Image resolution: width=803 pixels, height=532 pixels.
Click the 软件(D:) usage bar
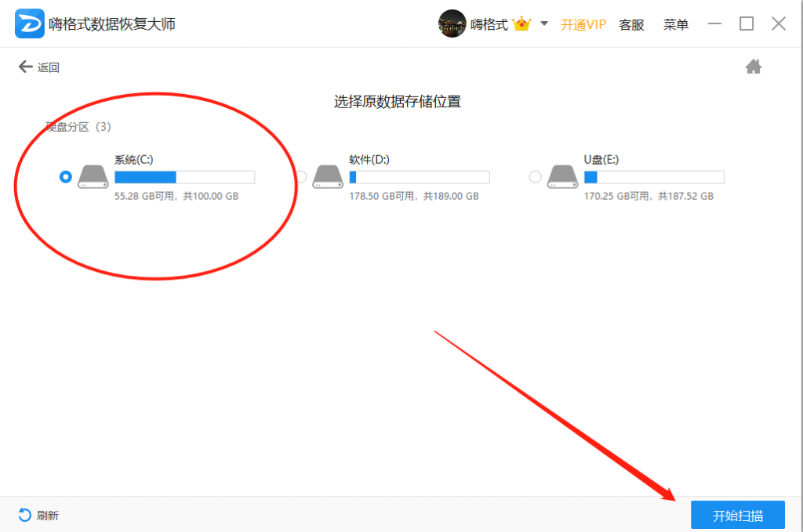pos(420,178)
